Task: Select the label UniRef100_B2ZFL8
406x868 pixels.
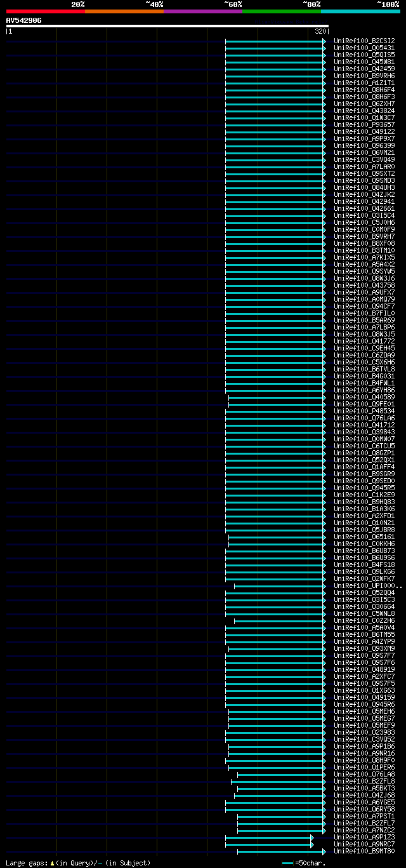Action: 364,781
